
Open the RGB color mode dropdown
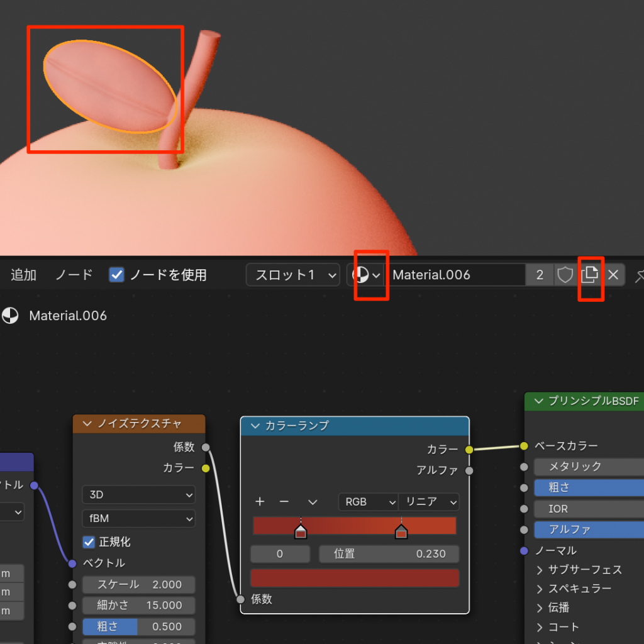[x=368, y=502]
